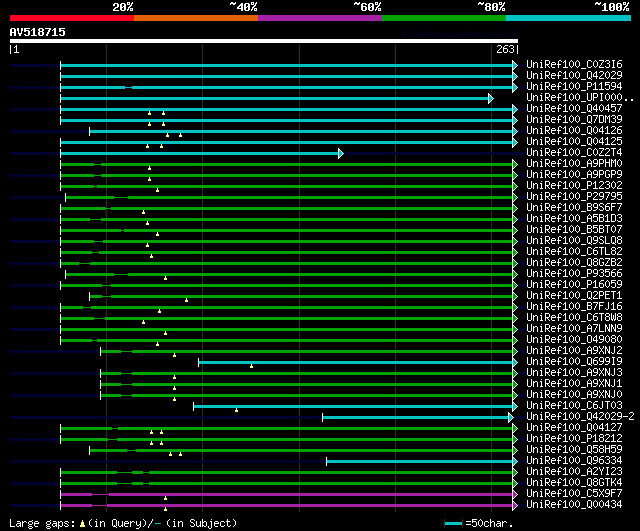This screenshot has height=531, width=640.
Task: Click the UniRef100_A7LNN9 text
Action: click(x=574, y=329)
